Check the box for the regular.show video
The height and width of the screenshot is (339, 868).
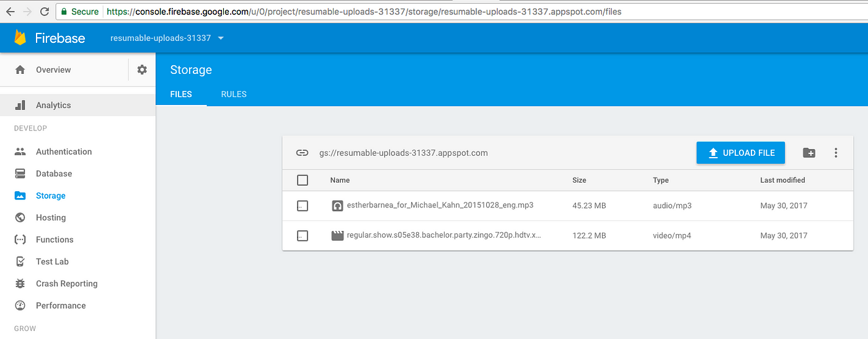point(303,236)
